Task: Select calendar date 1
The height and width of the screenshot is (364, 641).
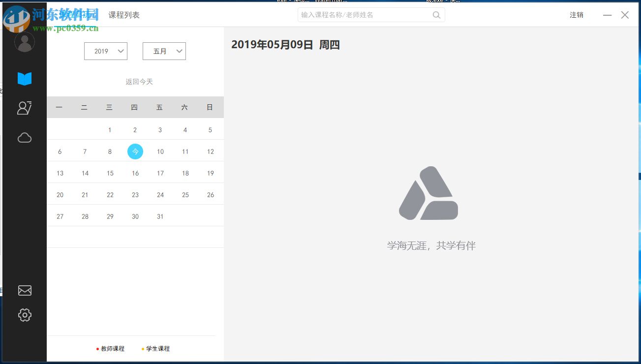Action: click(x=110, y=130)
